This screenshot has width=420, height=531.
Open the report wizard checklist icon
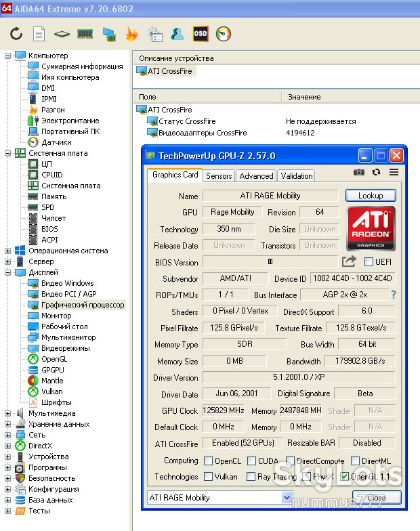155,34
